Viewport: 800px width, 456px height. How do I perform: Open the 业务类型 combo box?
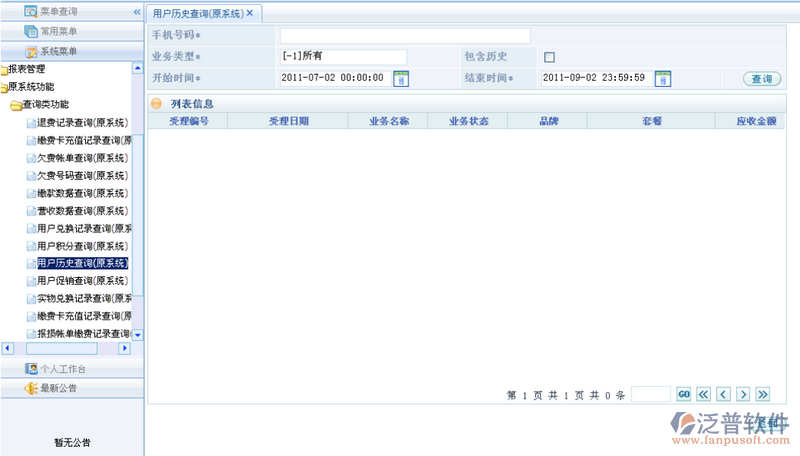click(x=343, y=56)
